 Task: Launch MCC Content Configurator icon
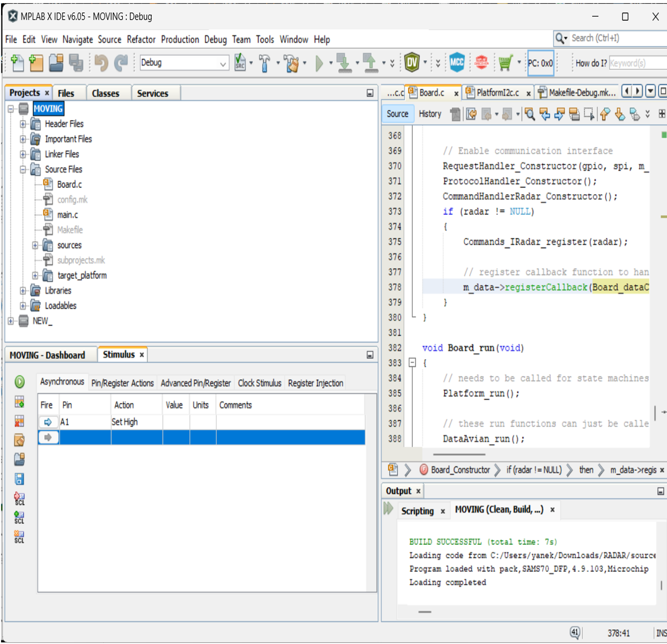tap(456, 63)
